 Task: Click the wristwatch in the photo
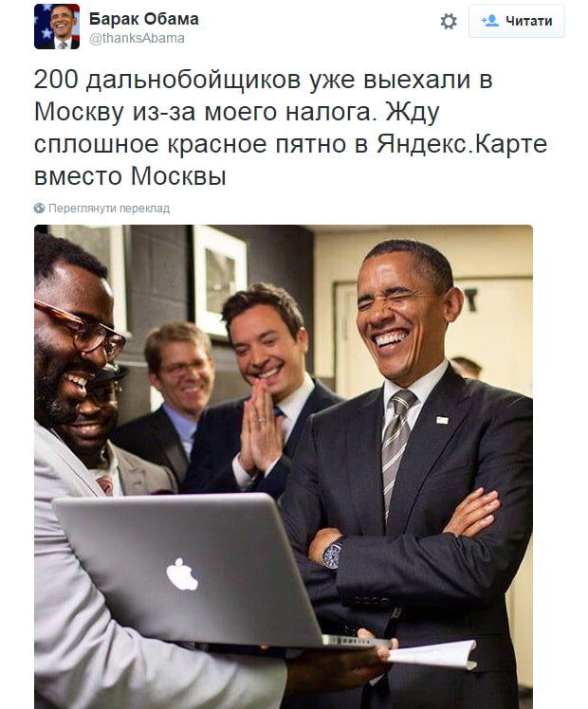click(333, 554)
